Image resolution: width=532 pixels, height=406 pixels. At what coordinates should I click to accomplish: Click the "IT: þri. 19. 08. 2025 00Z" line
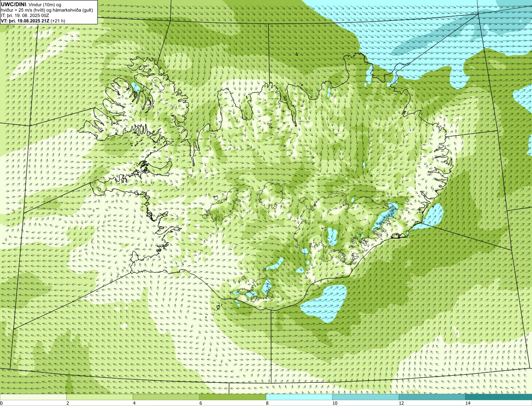(25, 15)
